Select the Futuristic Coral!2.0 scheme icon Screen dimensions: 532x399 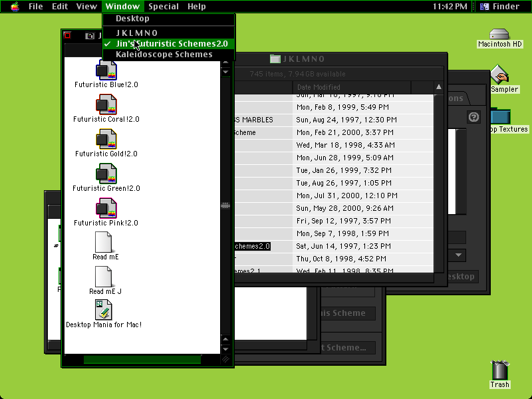click(x=106, y=104)
